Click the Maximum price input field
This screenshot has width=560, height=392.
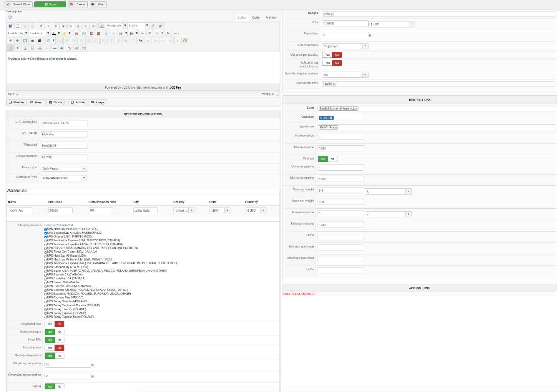340,148
